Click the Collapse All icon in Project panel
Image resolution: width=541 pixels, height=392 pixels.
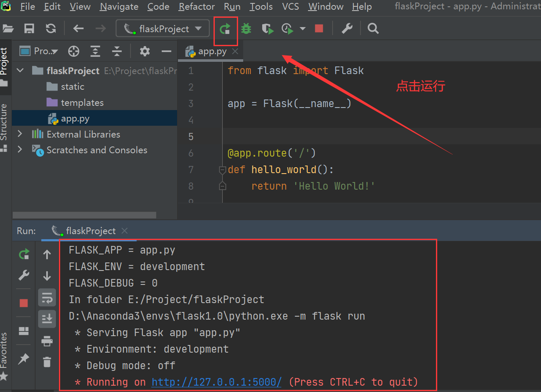tap(117, 51)
